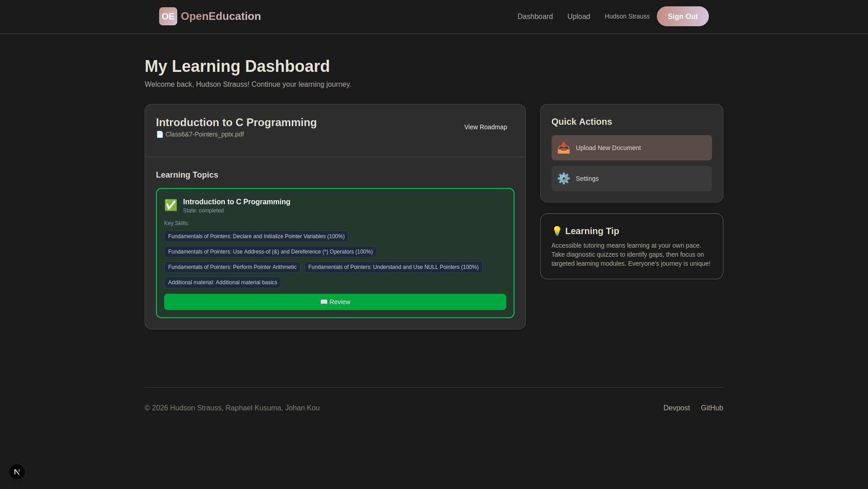
Task: Open Dashboard in the top navigation
Action: point(535,16)
